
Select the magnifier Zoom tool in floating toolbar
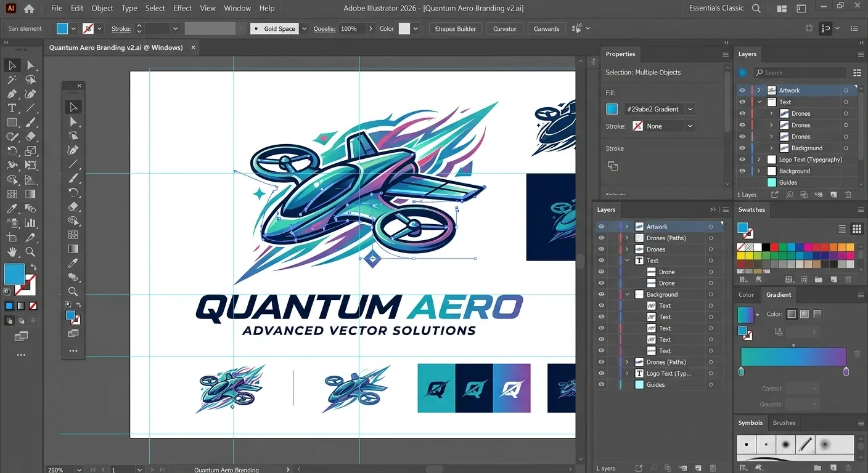click(x=73, y=291)
